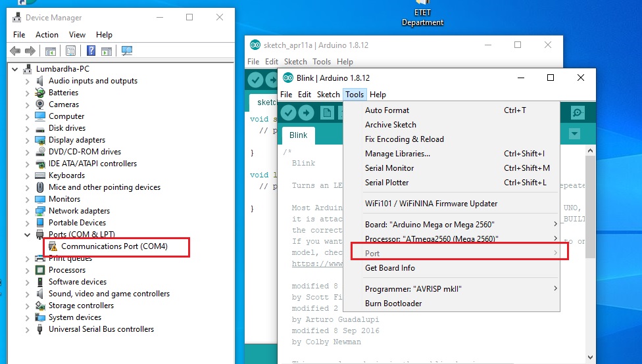Click the Universal Serial Bus controllers icon
The width and height of the screenshot is (642, 364).
click(39, 329)
